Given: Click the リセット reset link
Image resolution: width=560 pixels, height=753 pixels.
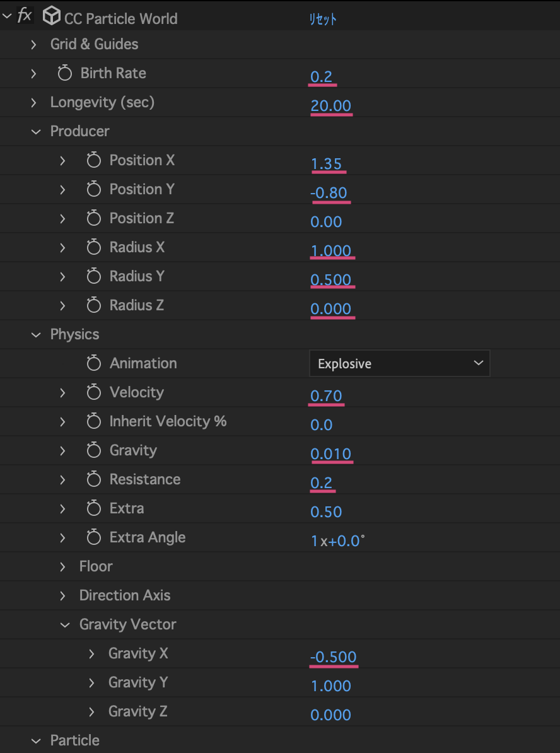Looking at the screenshot, I should [x=323, y=20].
